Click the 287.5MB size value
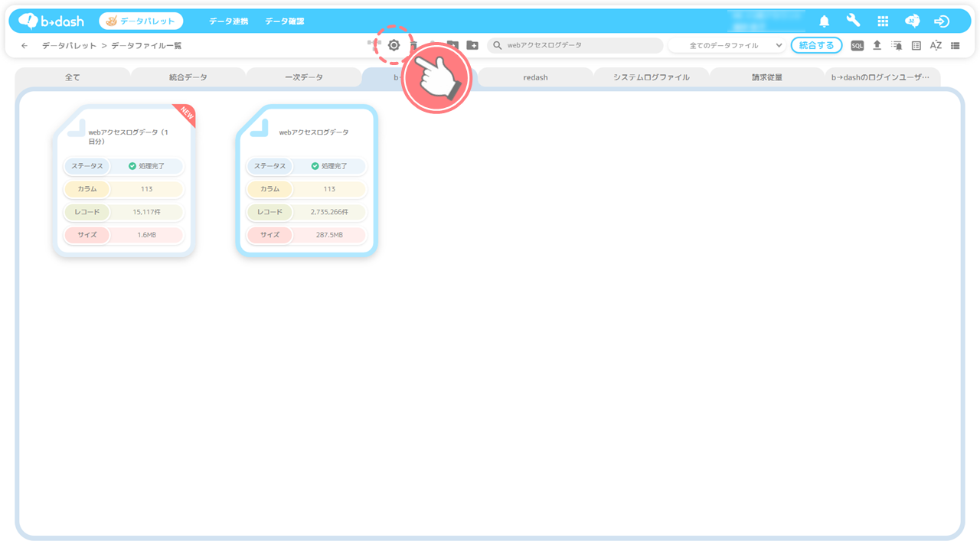The image size is (980, 551). click(x=329, y=235)
